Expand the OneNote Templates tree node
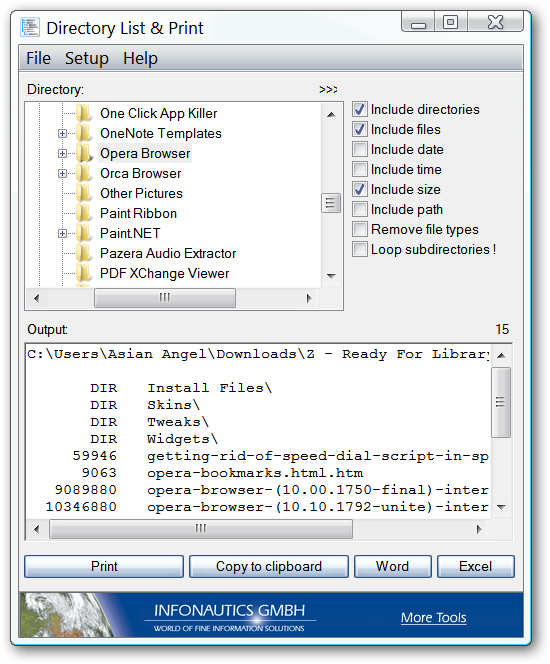 click(62, 133)
